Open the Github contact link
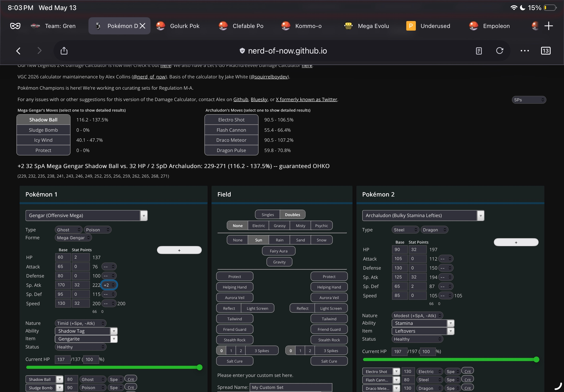The width and height of the screenshot is (564, 392). tap(241, 99)
